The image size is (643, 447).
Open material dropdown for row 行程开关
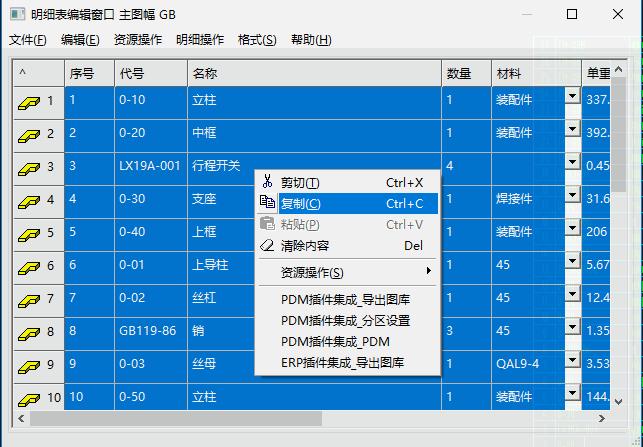572,162
